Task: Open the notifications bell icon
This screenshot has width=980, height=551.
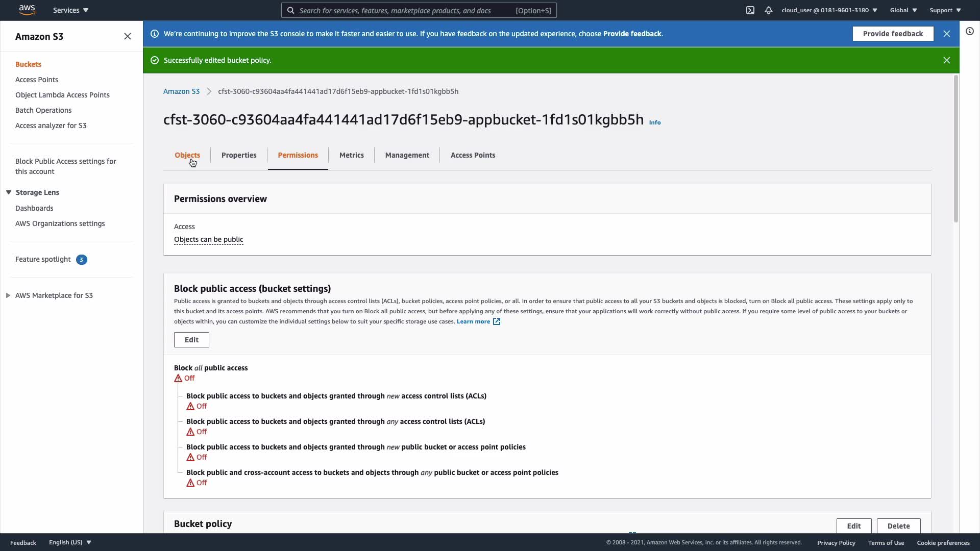Action: (768, 10)
